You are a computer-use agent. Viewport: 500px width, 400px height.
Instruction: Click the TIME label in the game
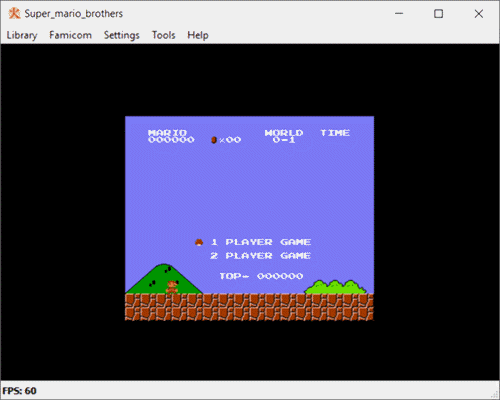coord(335,133)
